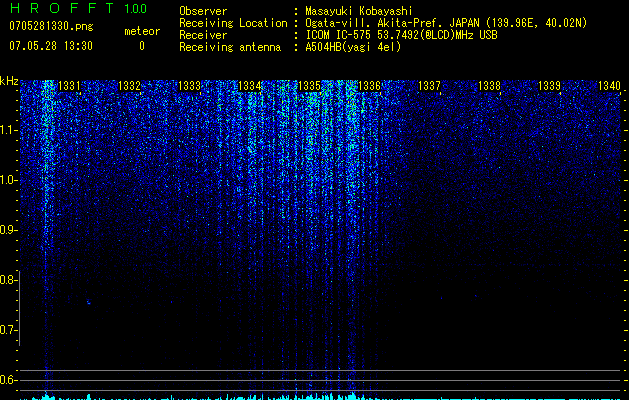Click the 1331 time marker
629x400 pixels.
point(69,86)
